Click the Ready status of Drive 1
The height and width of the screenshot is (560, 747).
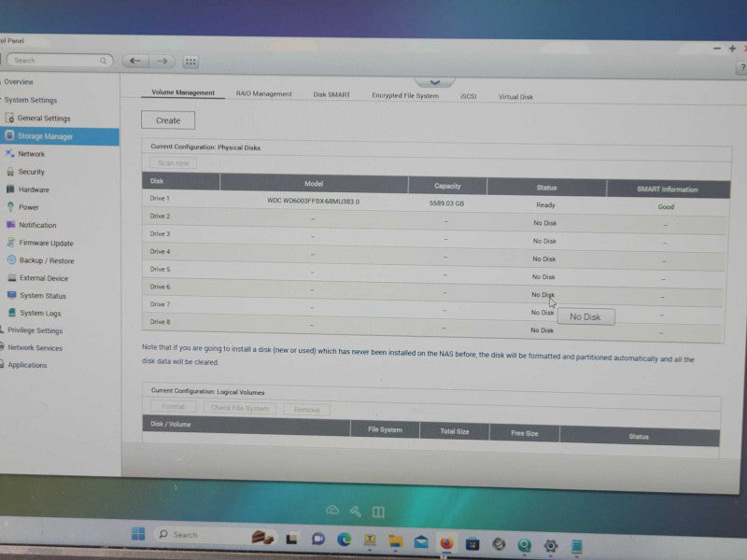[545, 205]
